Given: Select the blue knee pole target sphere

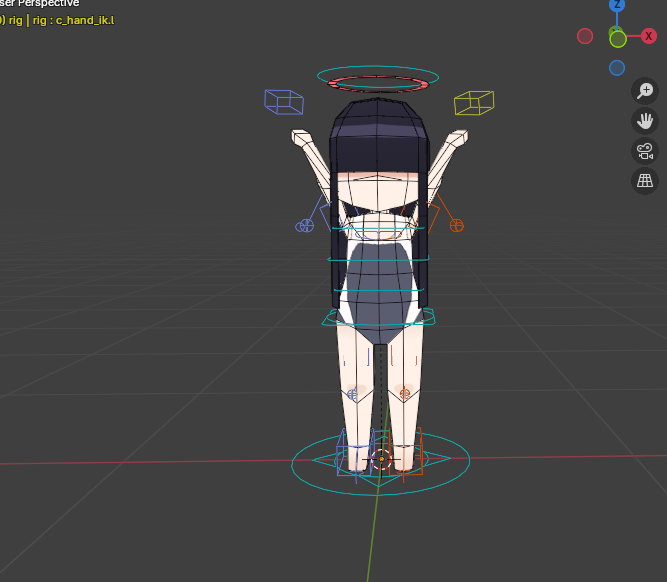Looking at the screenshot, I should [x=352, y=394].
